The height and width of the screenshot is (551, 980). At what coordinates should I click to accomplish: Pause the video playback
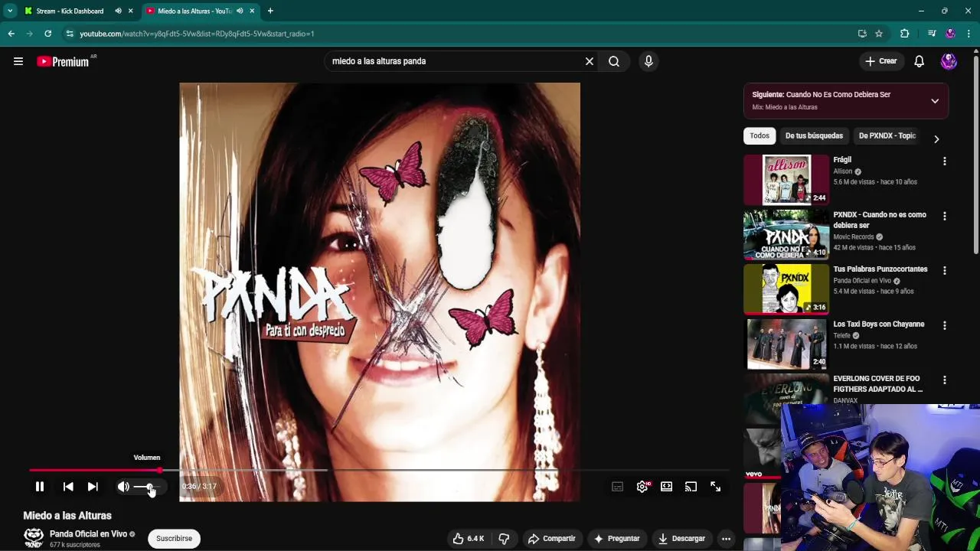(40, 487)
